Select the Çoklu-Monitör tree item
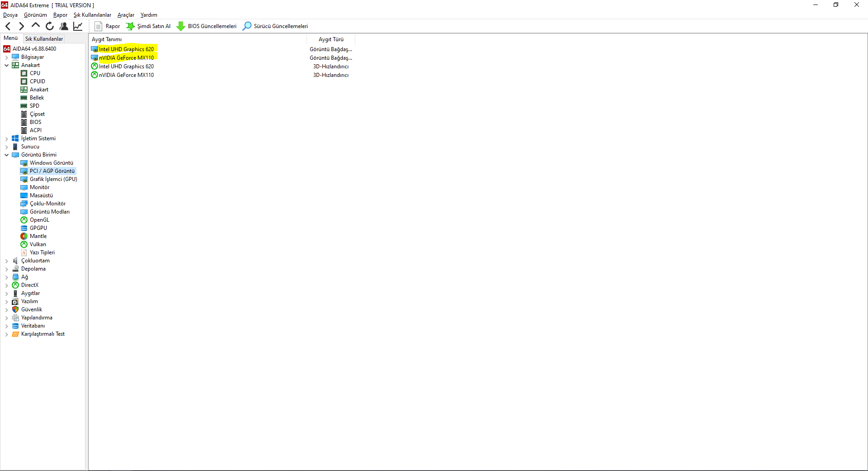Image resolution: width=868 pixels, height=471 pixels. 43,204
